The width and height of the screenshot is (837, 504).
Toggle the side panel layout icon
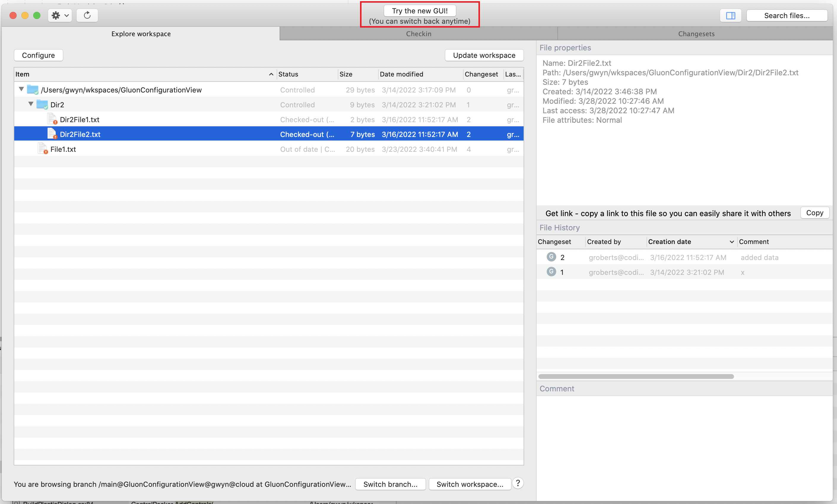click(x=730, y=15)
